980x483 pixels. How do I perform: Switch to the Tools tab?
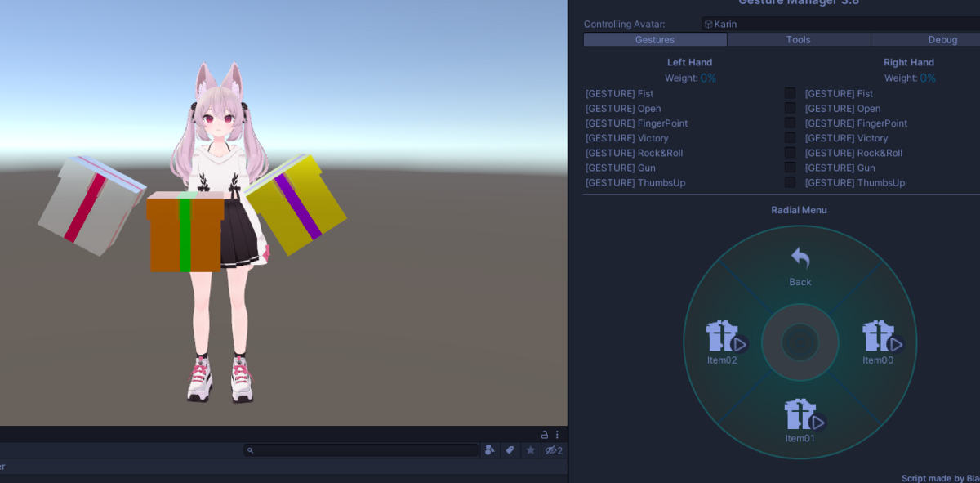[798, 39]
